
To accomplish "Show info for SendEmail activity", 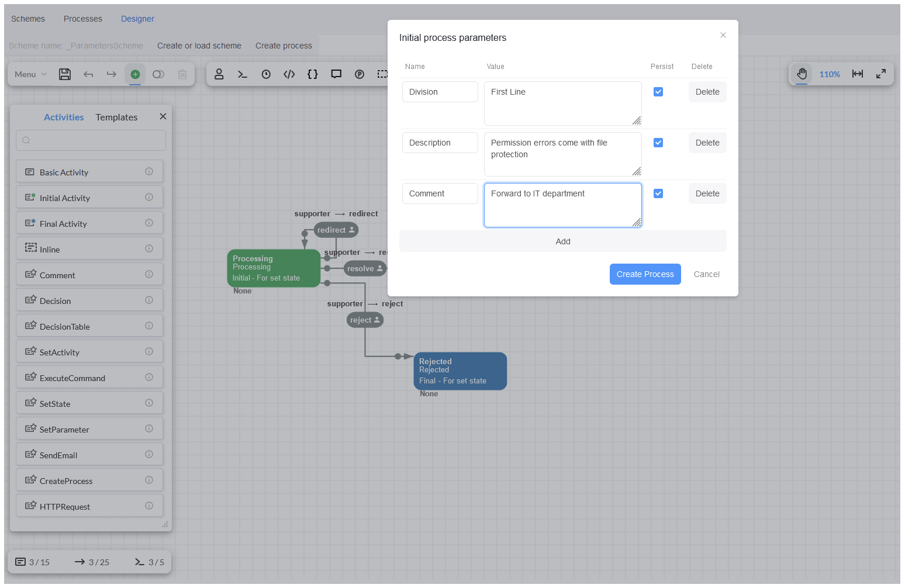I will point(149,454).
